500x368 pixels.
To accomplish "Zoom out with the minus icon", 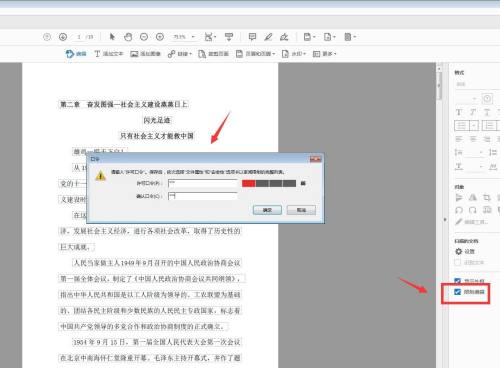I will click(144, 37).
